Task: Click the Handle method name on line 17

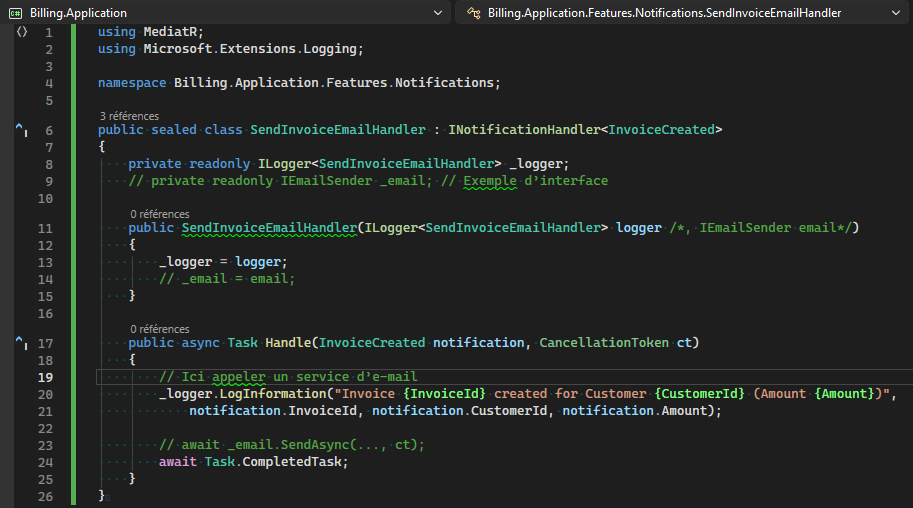Action: click(287, 343)
